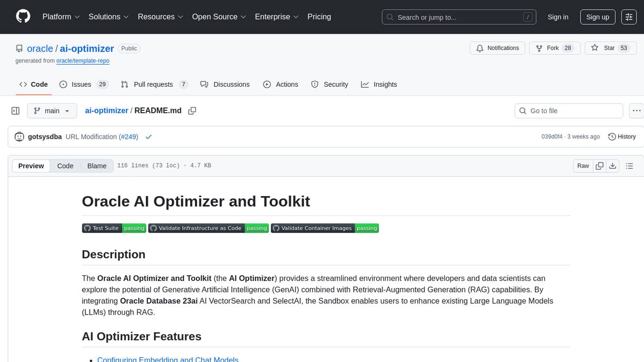Viewport: 644px width, 362px height.
Task: View file History
Action: pos(622,136)
